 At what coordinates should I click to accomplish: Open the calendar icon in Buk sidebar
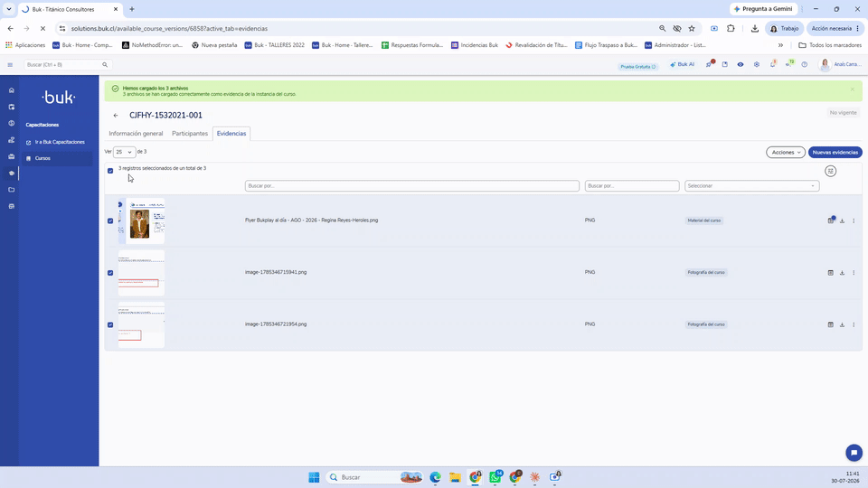(11, 107)
